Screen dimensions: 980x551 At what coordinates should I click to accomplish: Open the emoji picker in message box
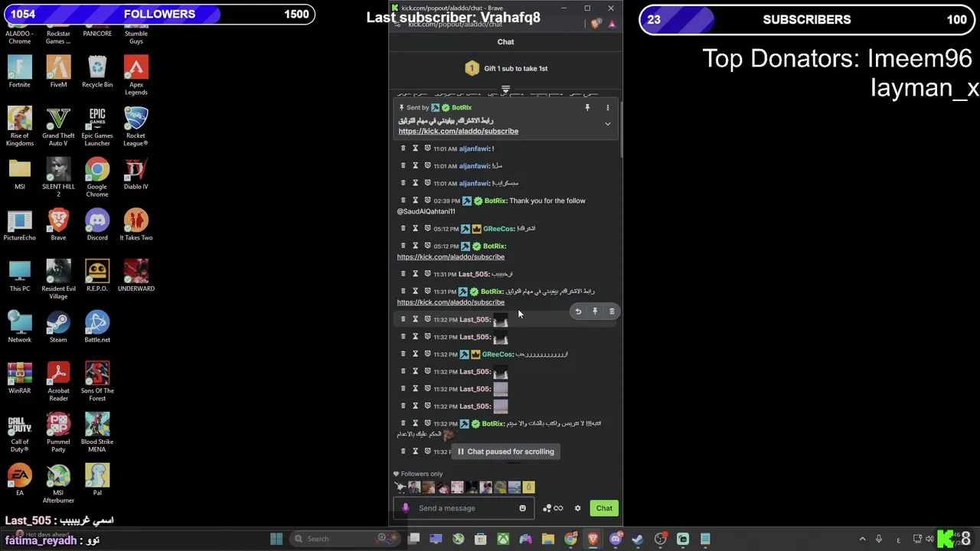[523, 508]
